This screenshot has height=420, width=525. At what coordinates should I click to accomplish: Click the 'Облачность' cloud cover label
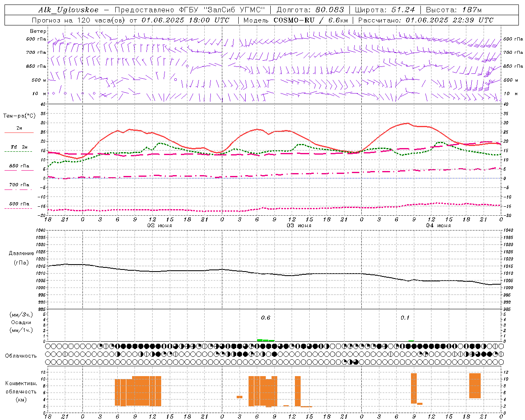pyautogui.click(x=21, y=356)
